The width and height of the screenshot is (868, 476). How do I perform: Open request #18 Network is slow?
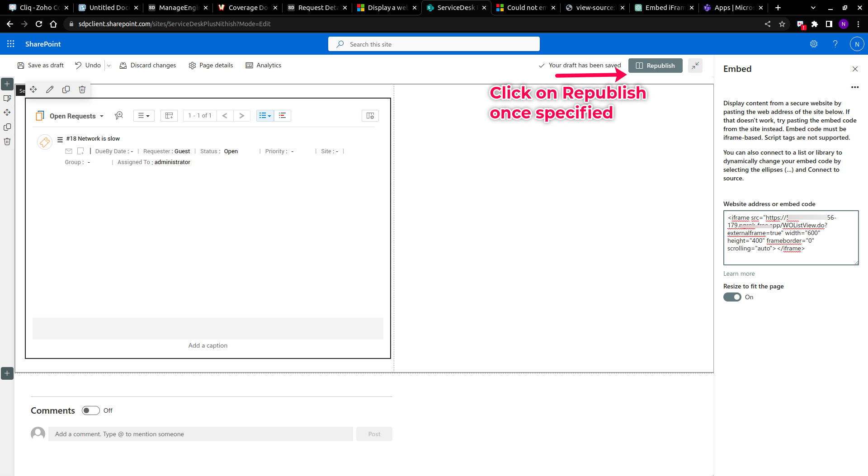(x=93, y=139)
